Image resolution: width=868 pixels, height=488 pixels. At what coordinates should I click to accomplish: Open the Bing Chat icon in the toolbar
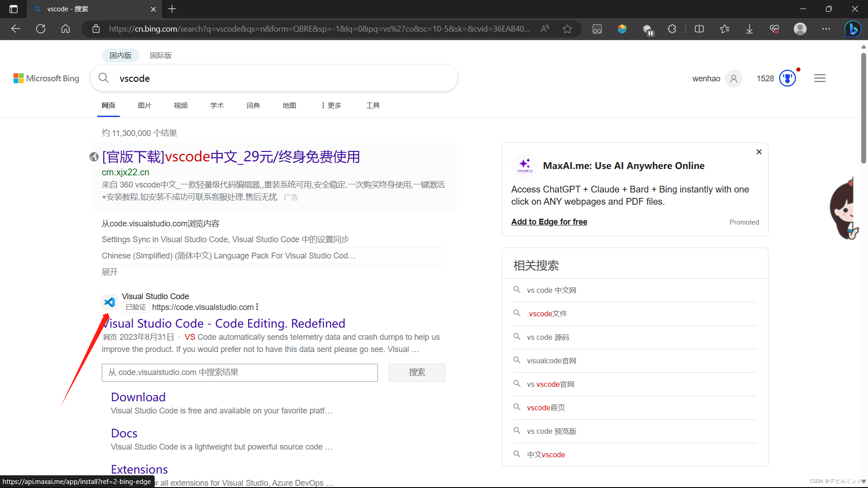tap(853, 28)
